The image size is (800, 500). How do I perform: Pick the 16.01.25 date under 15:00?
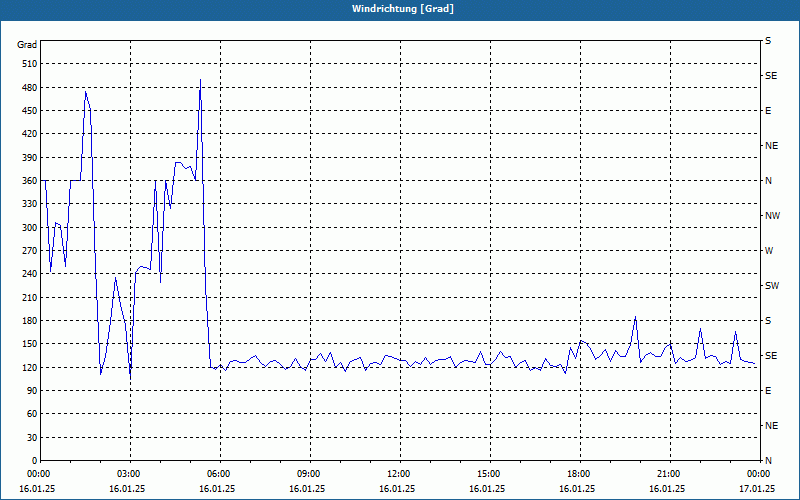click(x=487, y=489)
